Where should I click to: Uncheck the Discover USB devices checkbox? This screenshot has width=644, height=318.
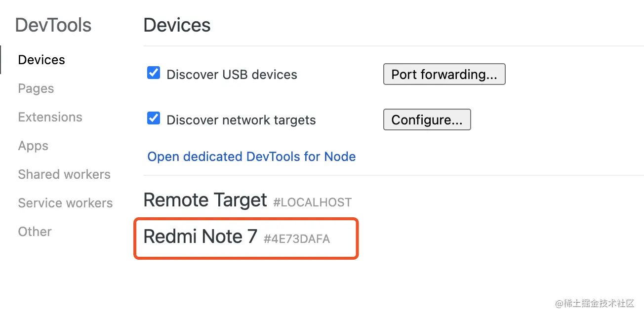point(154,74)
